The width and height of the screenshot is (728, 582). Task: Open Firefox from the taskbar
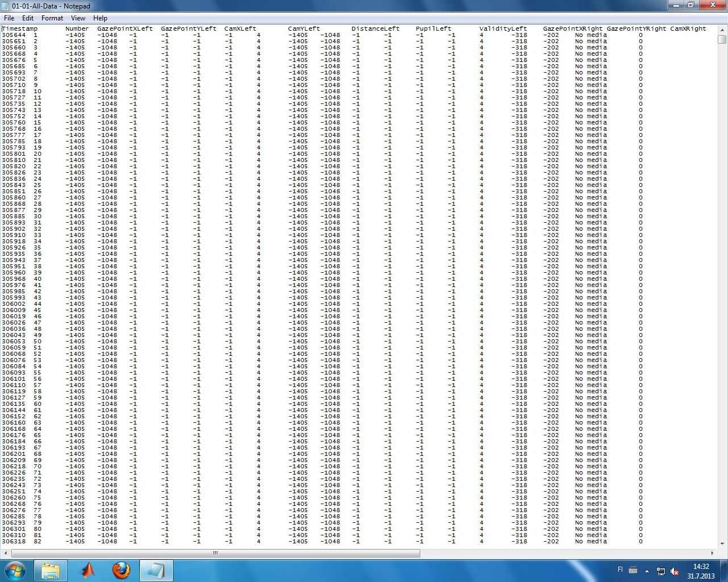(121, 571)
